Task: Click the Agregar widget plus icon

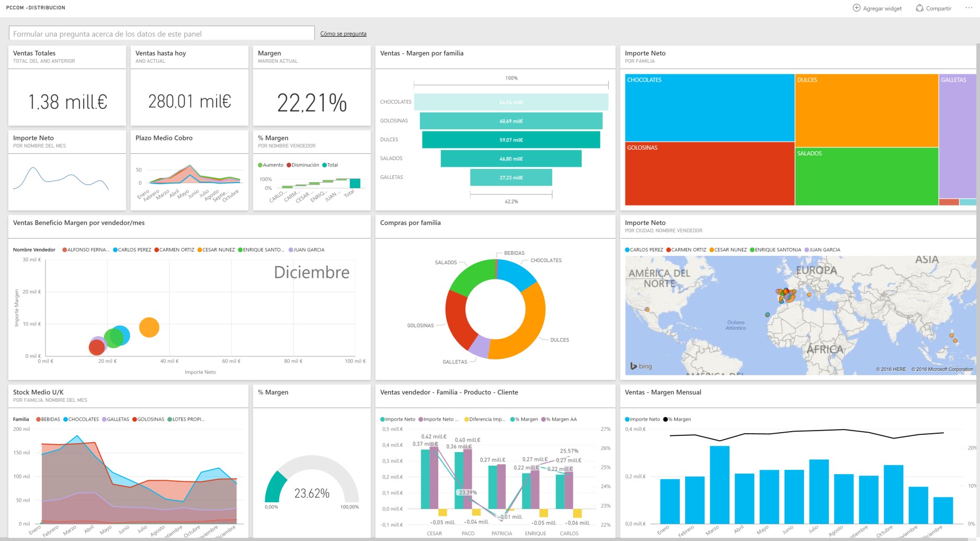Action: [857, 8]
